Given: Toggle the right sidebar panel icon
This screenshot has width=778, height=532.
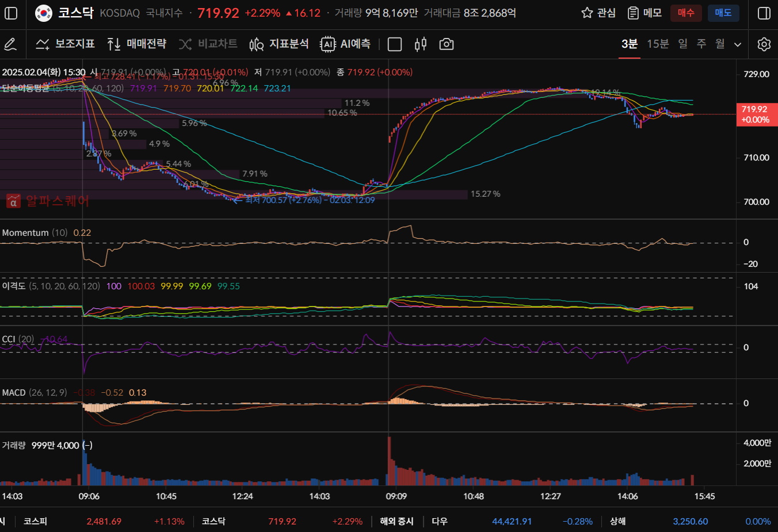Looking at the screenshot, I should click(764, 13).
